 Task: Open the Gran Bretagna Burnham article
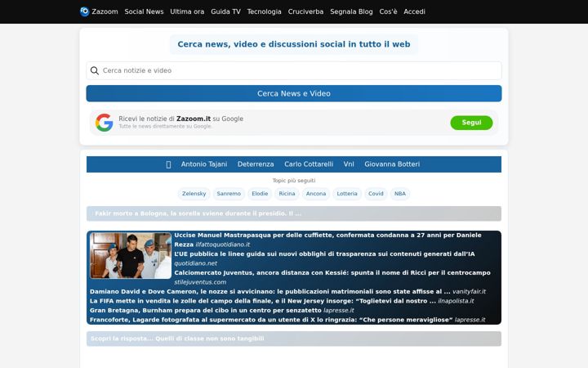pyautogui.click(x=206, y=311)
